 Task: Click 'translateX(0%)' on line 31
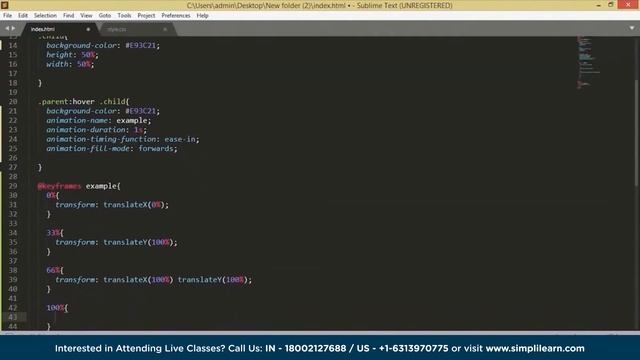click(134, 205)
